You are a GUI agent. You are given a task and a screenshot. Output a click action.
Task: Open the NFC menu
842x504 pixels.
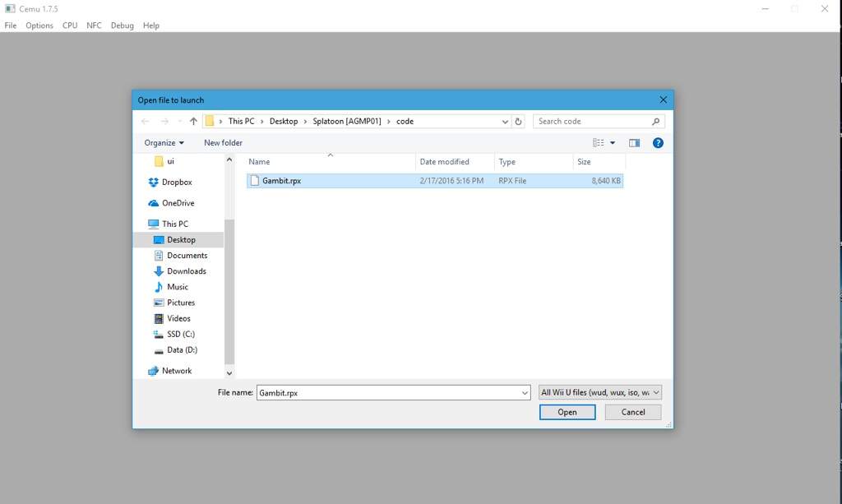tap(94, 25)
